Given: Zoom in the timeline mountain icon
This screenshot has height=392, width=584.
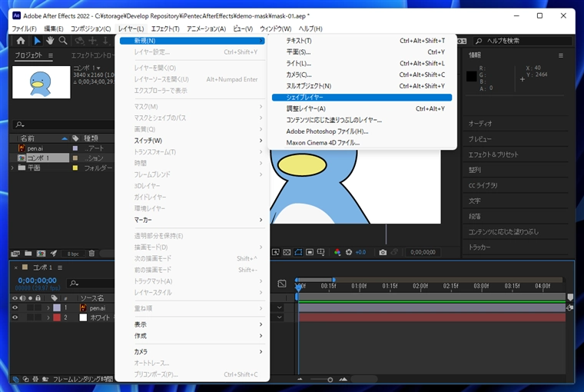Looking at the screenshot, I should (x=343, y=380).
